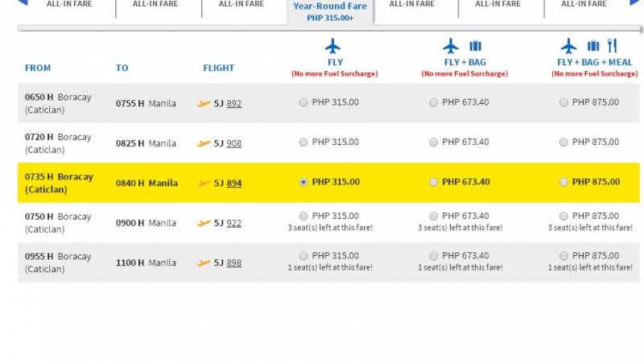
Task: Click the highlighted 0735 H Boracay flight row
Action: [x=328, y=183]
